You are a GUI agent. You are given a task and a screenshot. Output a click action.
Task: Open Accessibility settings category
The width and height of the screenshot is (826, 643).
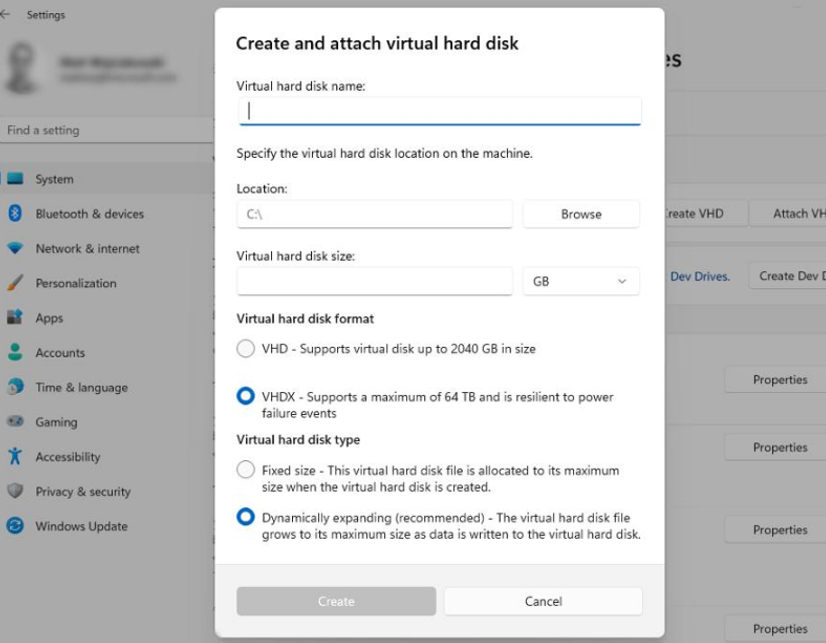107,457
